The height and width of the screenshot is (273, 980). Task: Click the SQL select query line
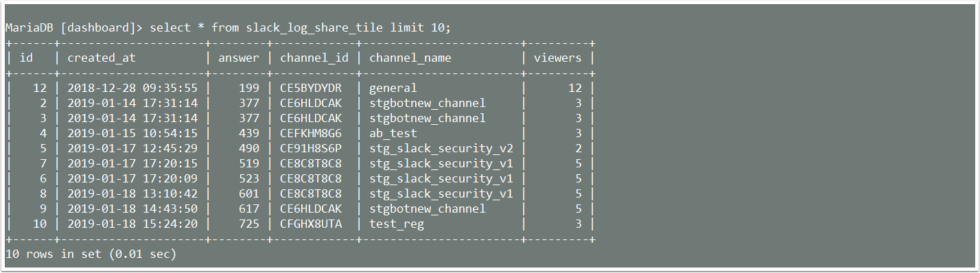pos(228,27)
